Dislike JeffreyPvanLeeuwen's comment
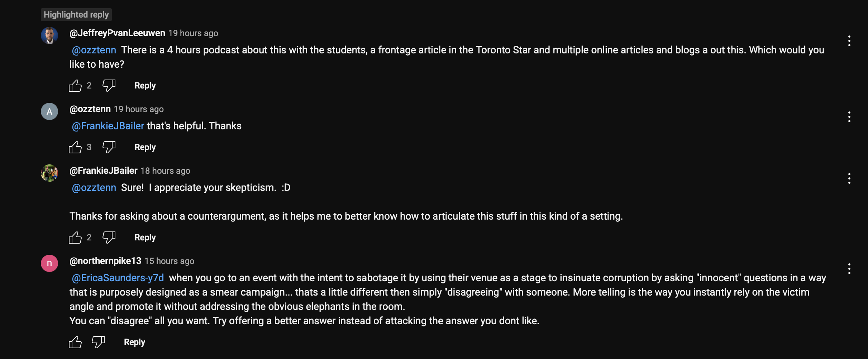 click(109, 86)
